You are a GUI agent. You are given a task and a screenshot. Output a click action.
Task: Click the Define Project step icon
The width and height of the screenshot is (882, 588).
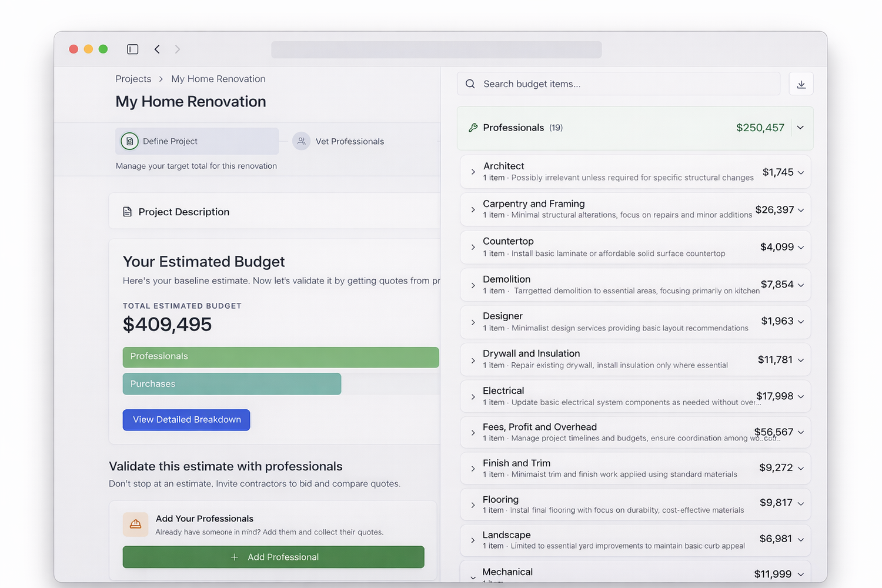click(129, 141)
